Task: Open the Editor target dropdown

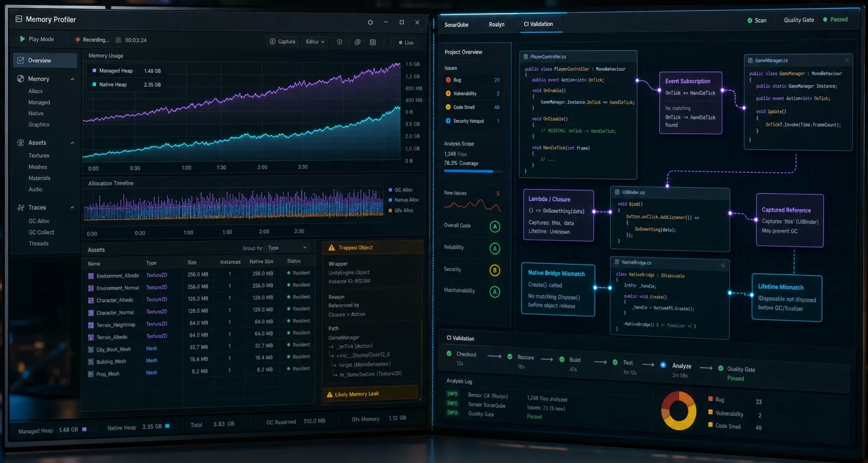Action: coord(315,41)
